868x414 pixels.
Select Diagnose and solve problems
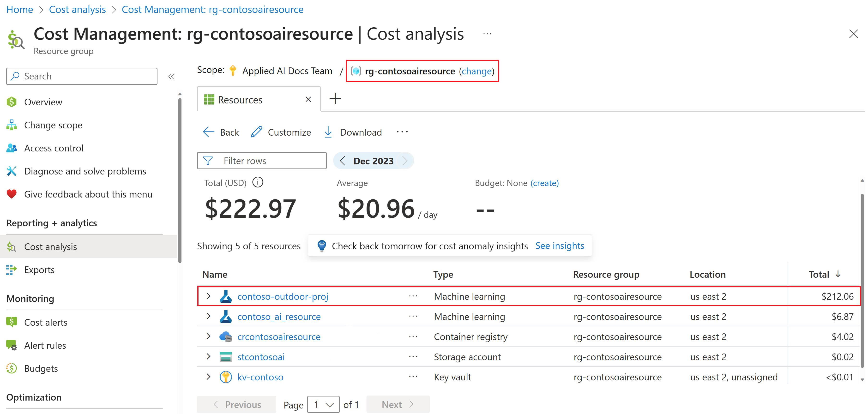[85, 171]
